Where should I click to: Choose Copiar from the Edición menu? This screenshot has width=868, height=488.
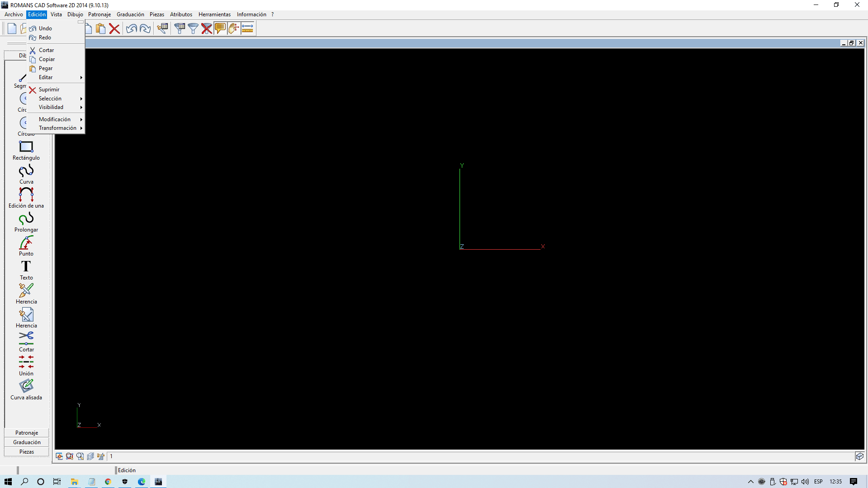point(47,59)
